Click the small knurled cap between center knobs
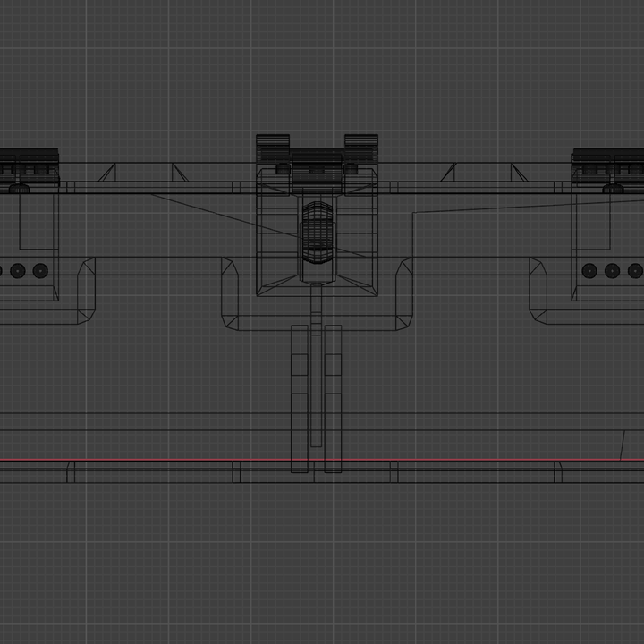644x644 pixels. tap(318, 157)
